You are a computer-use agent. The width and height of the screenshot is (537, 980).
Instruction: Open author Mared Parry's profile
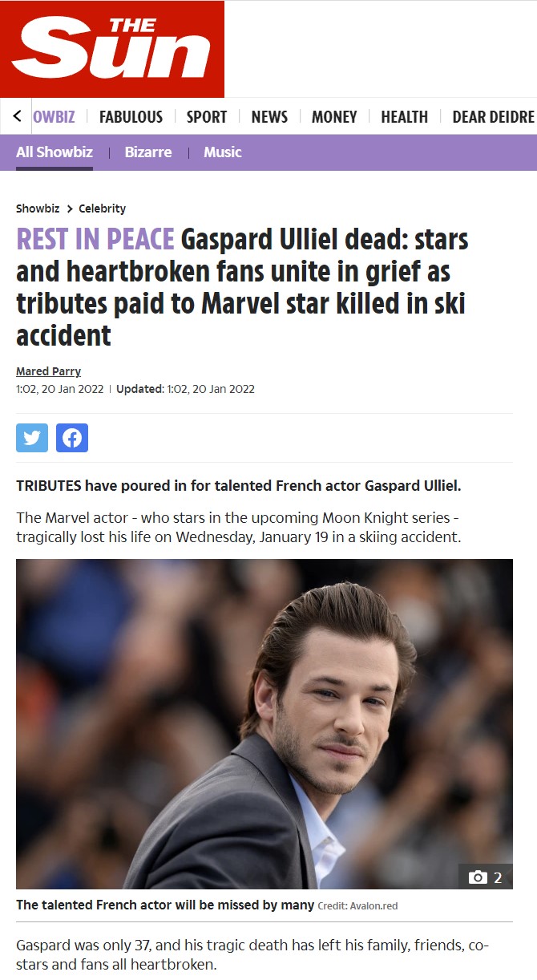pos(48,371)
